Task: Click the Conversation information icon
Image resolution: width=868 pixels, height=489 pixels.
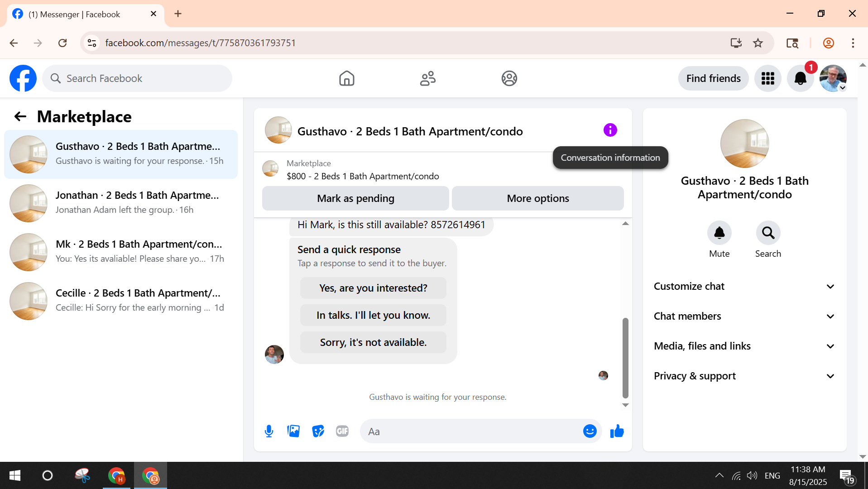Action: pos(610,130)
